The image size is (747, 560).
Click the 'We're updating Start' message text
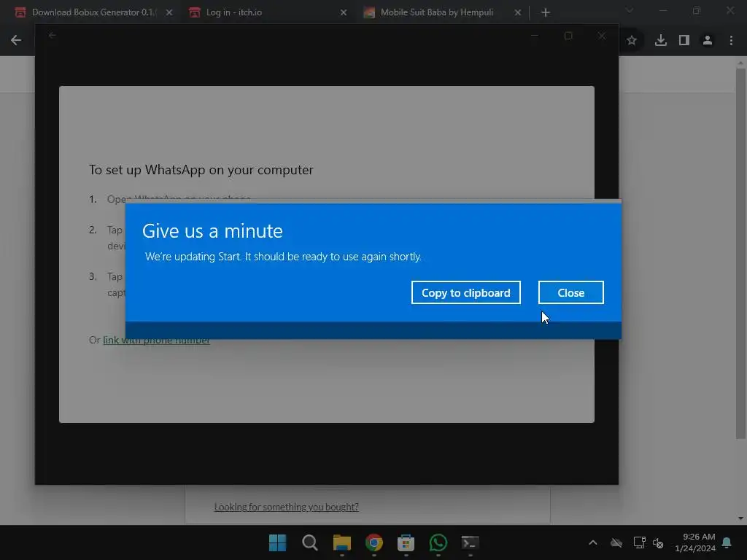point(283,257)
